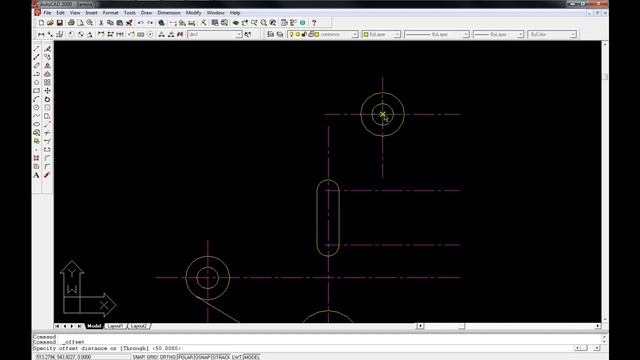
Task: Click the yellow ByLayer color swatch
Action: [366, 35]
